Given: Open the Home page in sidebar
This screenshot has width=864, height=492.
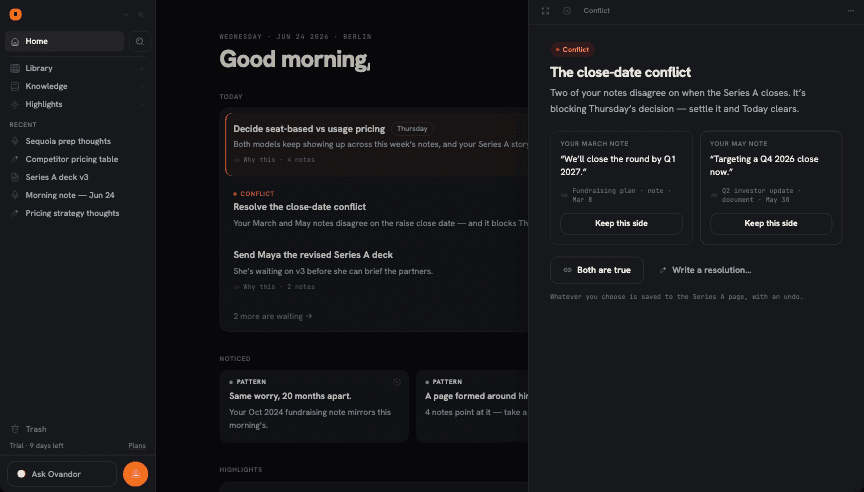Looking at the screenshot, I should point(64,41).
